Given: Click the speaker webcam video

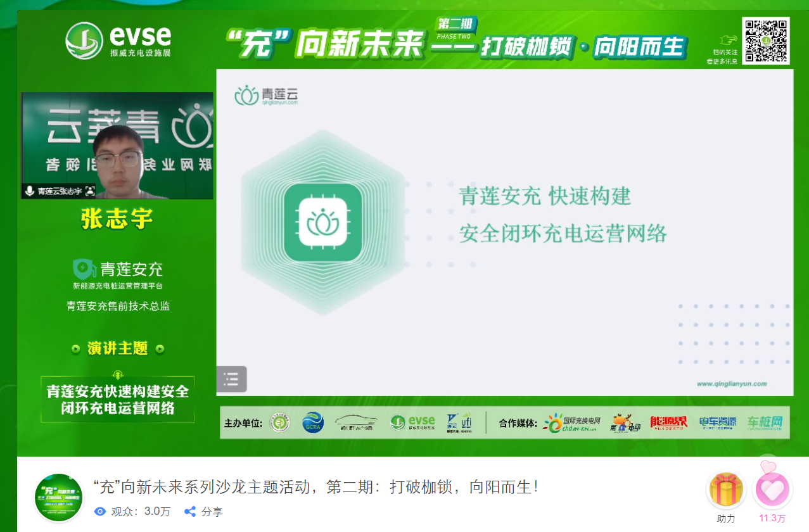Looking at the screenshot, I should point(117,146).
